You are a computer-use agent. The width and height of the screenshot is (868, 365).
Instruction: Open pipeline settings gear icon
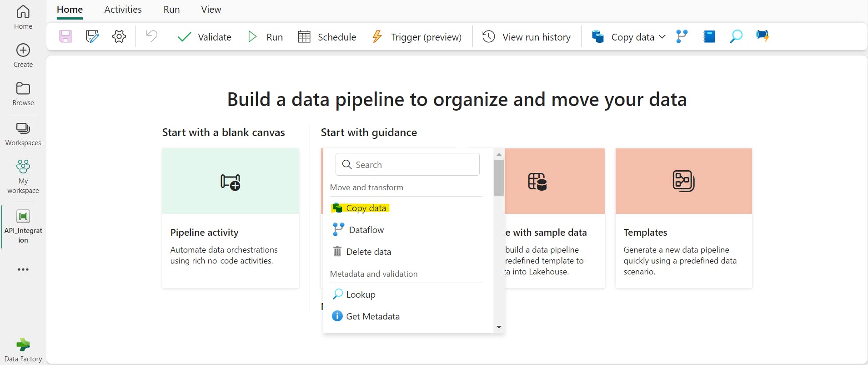(x=119, y=36)
